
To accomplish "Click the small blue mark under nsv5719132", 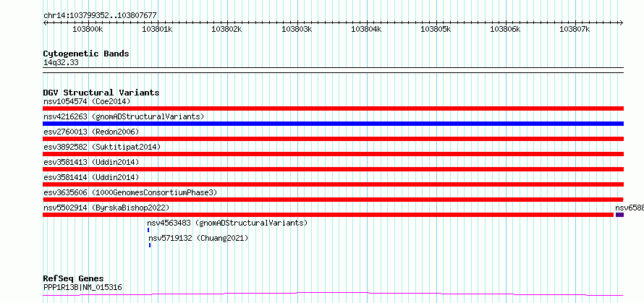I will click(150, 245).
